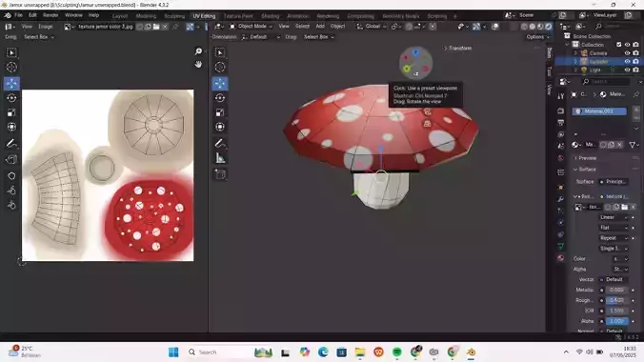The height and width of the screenshot is (362, 644).
Task: Switch to wireframe viewport shading
Action: [x=525, y=27]
